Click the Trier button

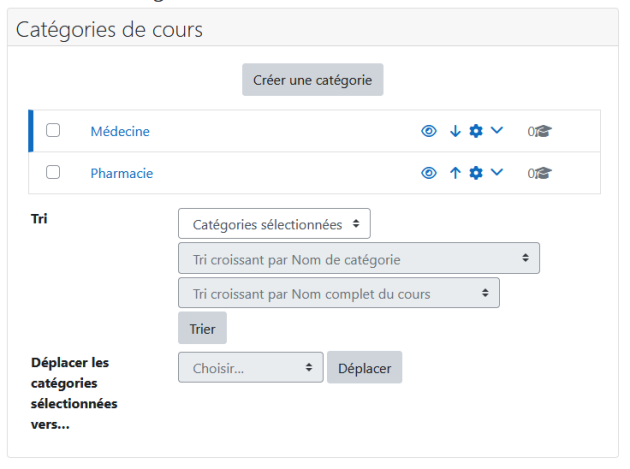pyautogui.click(x=202, y=328)
